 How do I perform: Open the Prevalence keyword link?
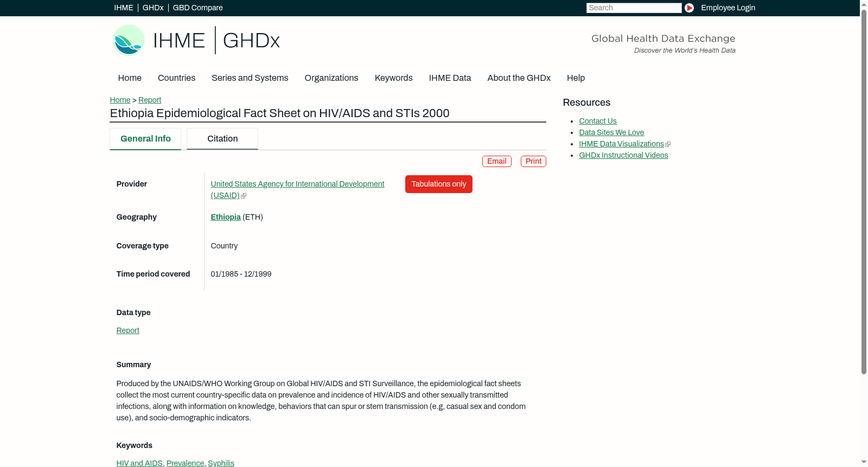[x=185, y=463]
